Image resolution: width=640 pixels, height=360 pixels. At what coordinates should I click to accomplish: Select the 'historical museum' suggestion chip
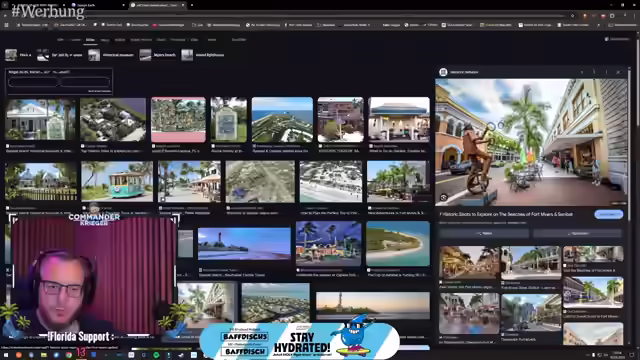click(x=111, y=55)
